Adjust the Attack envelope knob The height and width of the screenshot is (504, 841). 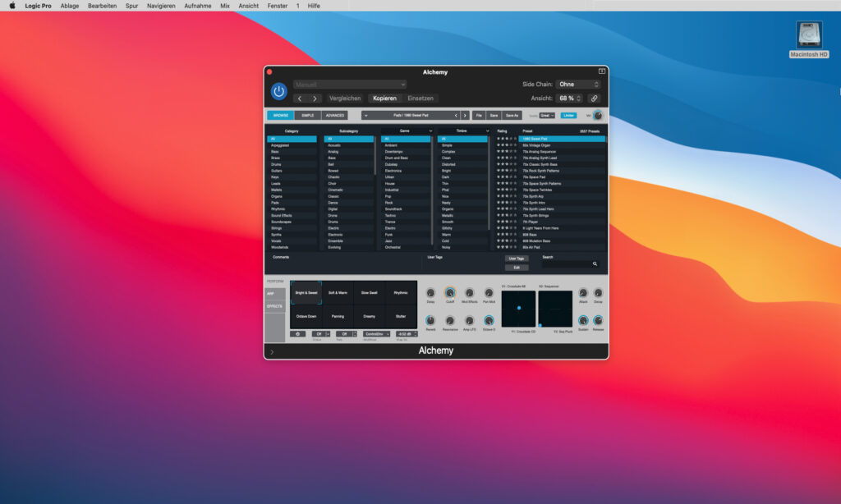[x=583, y=293]
